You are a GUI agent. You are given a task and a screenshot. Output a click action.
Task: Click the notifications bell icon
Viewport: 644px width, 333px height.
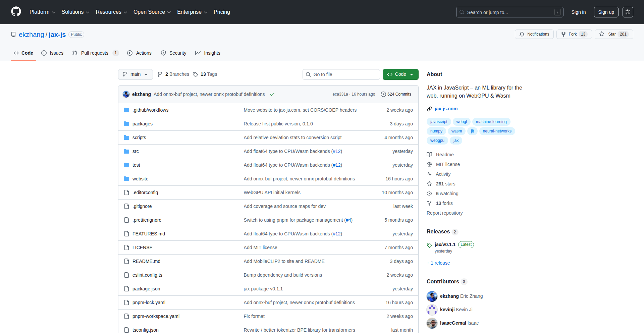point(522,34)
